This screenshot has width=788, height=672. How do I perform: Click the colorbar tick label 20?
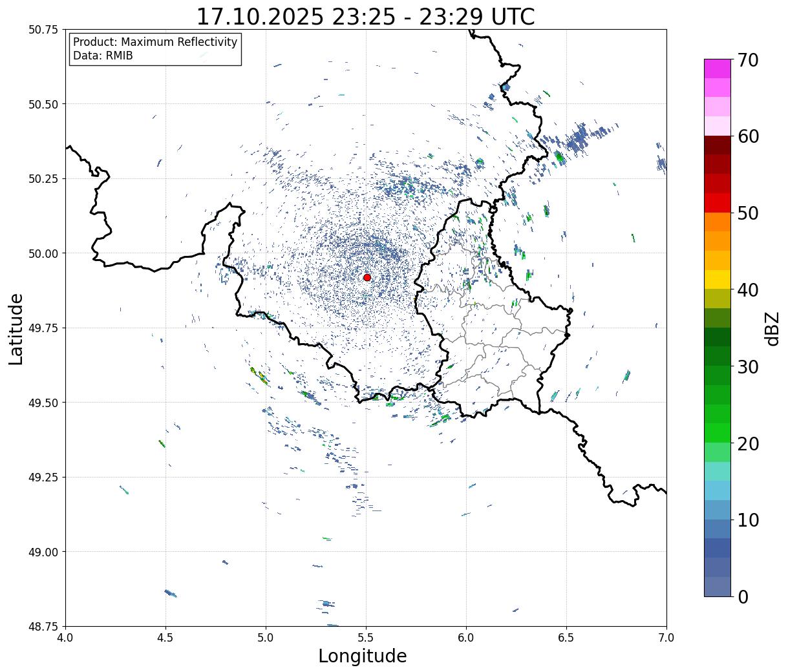coord(747,443)
